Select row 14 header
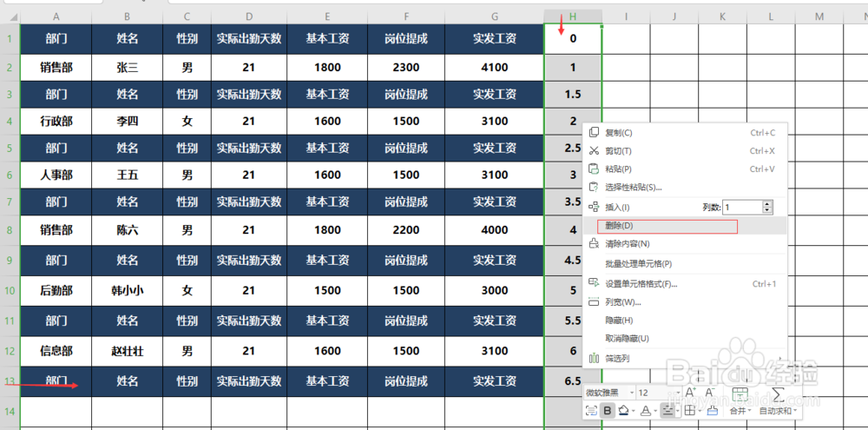The image size is (868, 430). tap(10, 412)
